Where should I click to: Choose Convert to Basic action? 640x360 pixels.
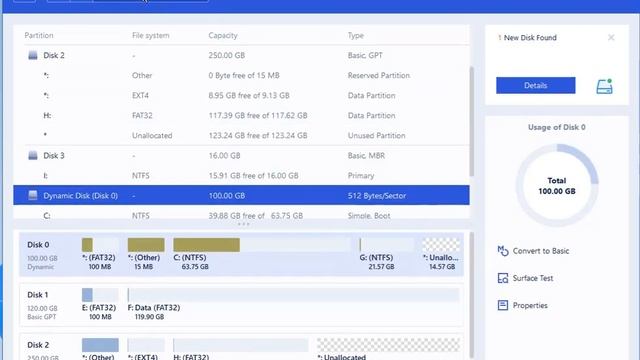533,251
